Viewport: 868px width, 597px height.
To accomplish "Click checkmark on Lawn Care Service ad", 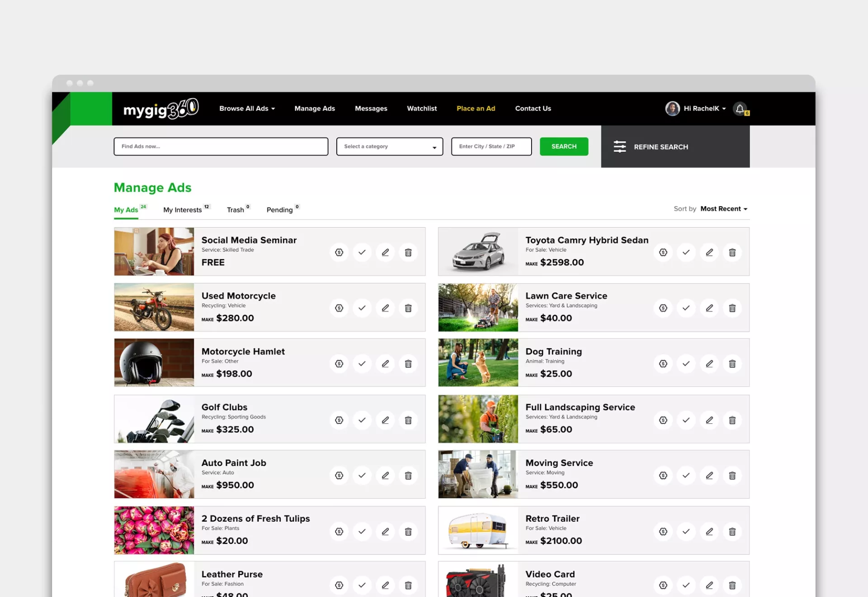I will pyautogui.click(x=686, y=308).
